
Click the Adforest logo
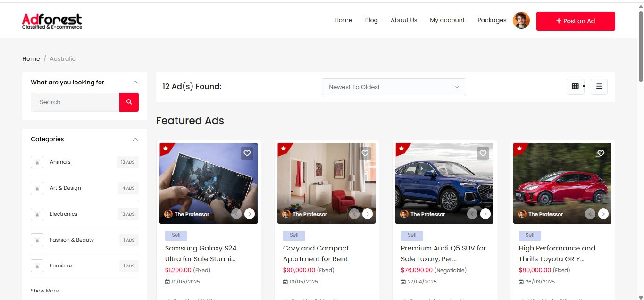pos(52,21)
